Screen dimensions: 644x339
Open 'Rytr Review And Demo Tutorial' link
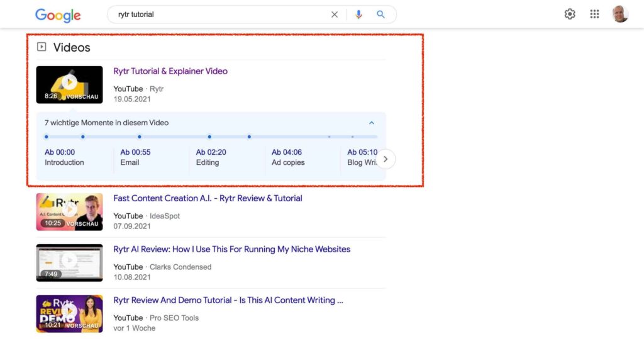click(228, 300)
